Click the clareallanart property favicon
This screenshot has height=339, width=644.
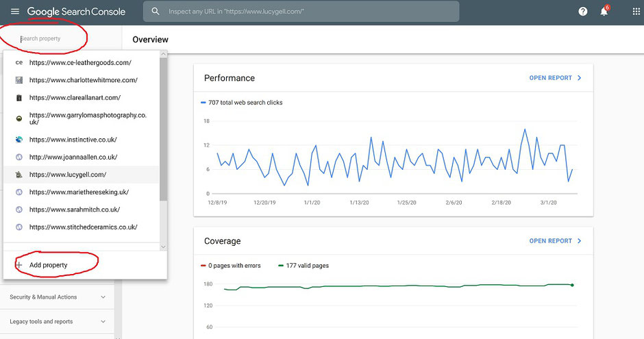click(x=19, y=98)
